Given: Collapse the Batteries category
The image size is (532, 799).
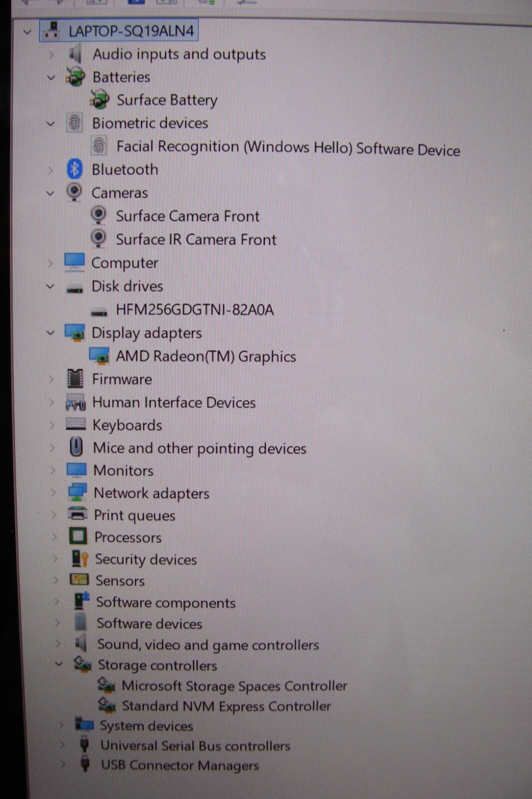Looking at the screenshot, I should coord(51,77).
